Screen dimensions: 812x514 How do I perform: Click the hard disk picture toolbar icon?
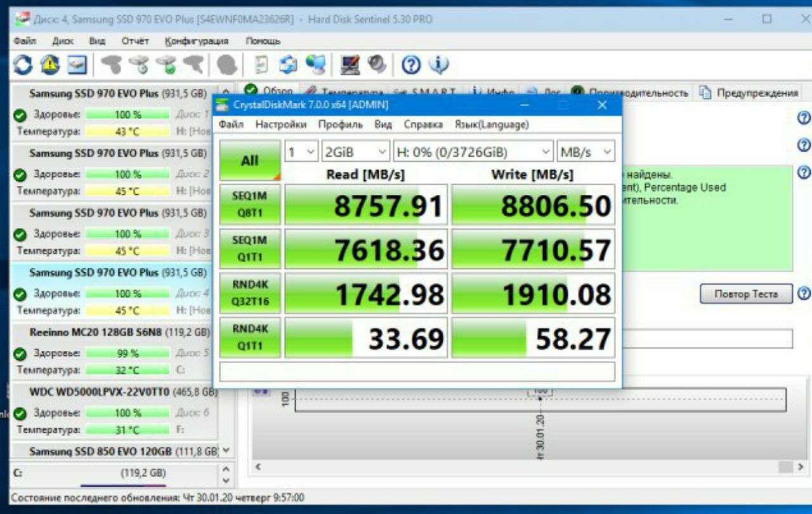pyautogui.click(x=77, y=64)
